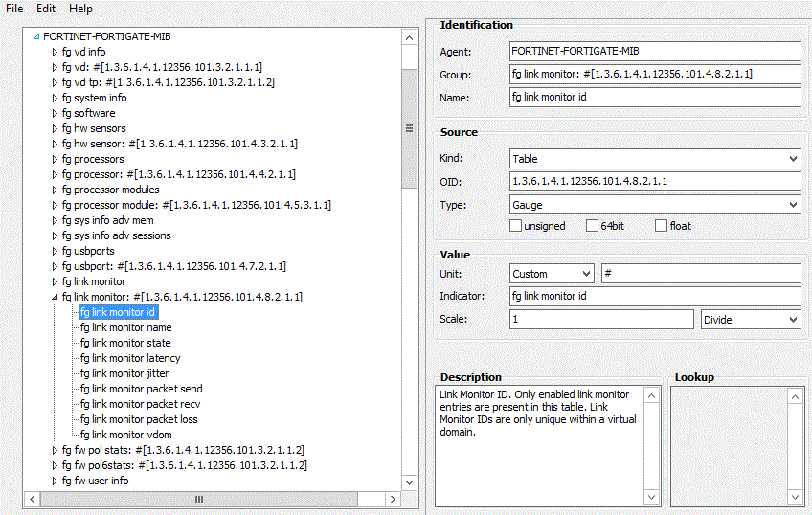Select fg vd tp tree row
Screen dimensions: 812x515
point(169,82)
